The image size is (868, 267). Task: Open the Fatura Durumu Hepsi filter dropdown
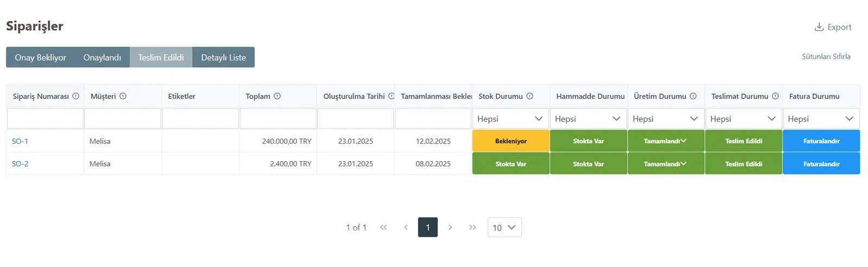coord(821,119)
